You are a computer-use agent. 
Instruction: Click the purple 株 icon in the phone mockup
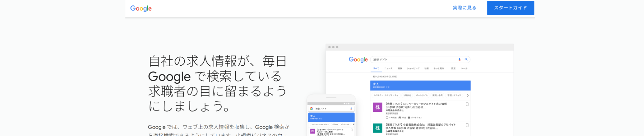313,131
